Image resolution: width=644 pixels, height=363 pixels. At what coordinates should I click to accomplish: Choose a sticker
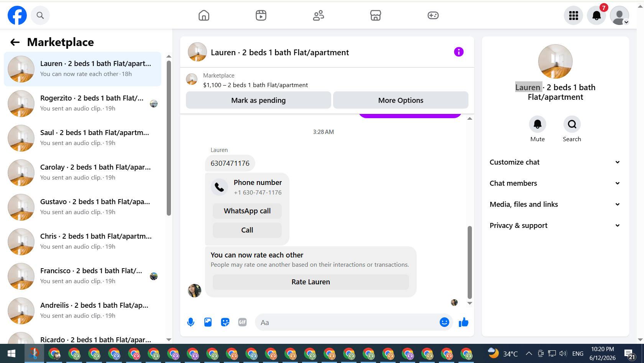pyautogui.click(x=225, y=322)
